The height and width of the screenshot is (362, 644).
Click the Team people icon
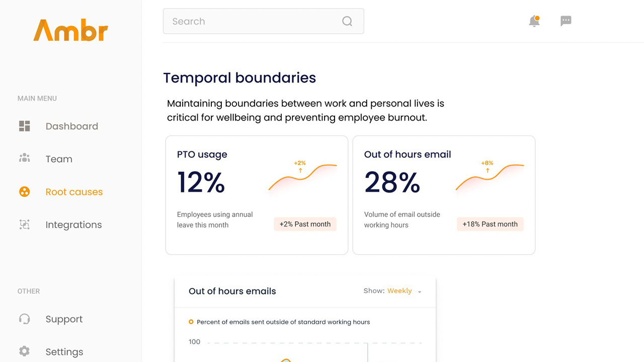24,159
